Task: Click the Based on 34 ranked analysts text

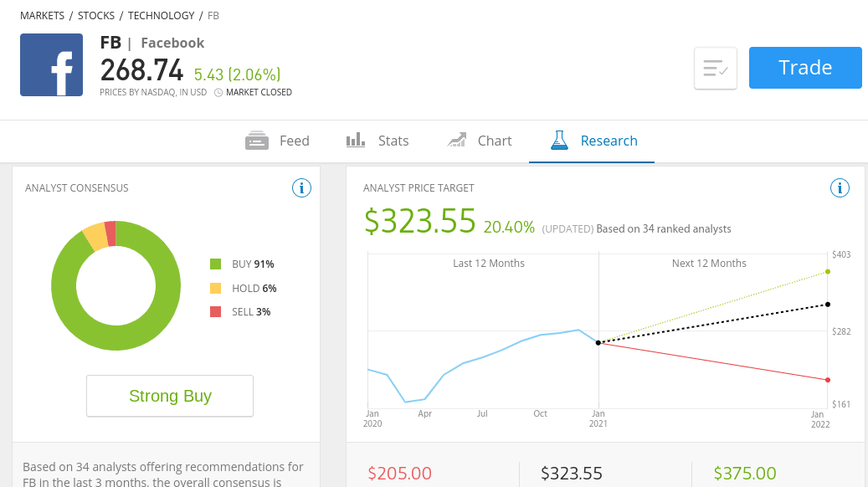Action: tap(664, 229)
